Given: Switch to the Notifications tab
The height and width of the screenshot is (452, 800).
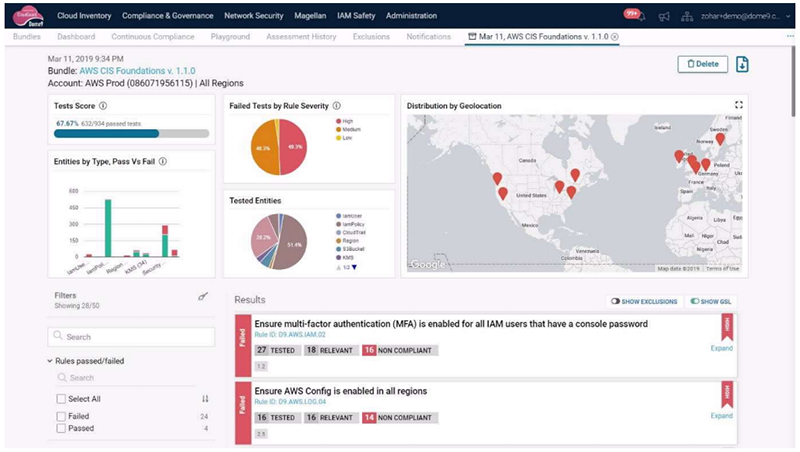Looking at the screenshot, I should coord(429,37).
